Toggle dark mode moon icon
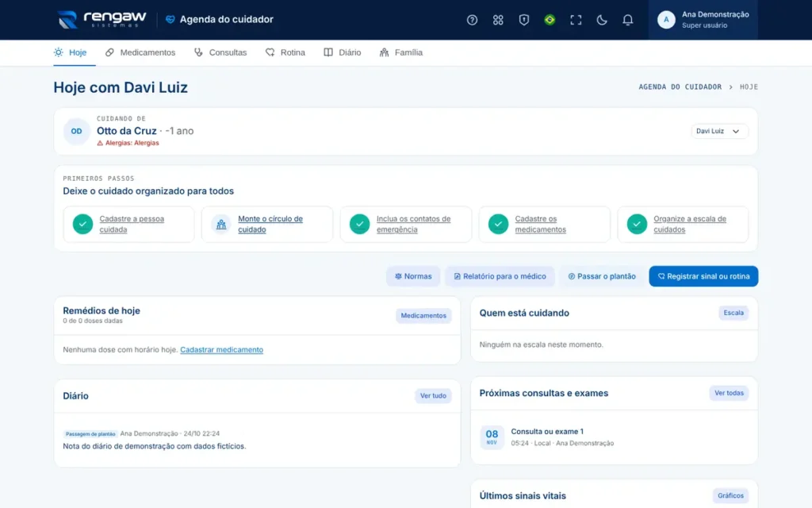The height and width of the screenshot is (508, 812). [601, 20]
